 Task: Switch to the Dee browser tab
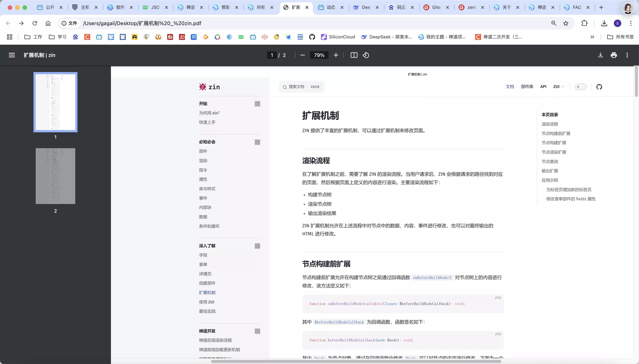click(x=366, y=8)
